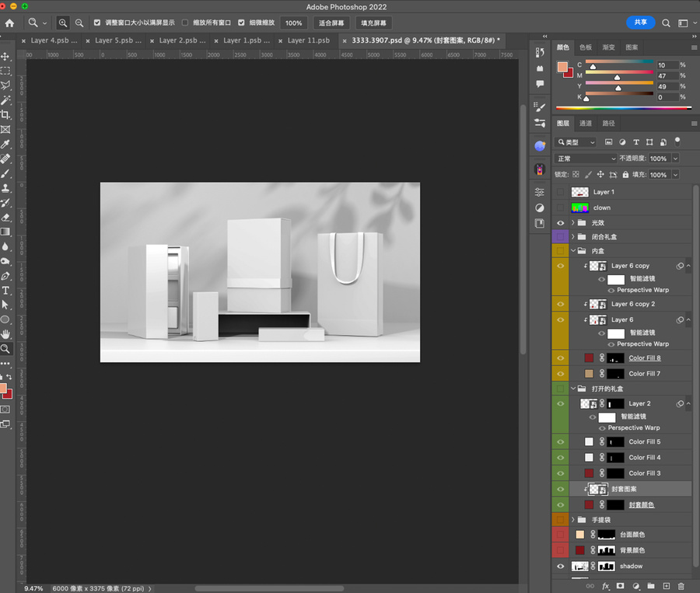
Task: Click the zoom out magnifier option
Action: coord(79,23)
